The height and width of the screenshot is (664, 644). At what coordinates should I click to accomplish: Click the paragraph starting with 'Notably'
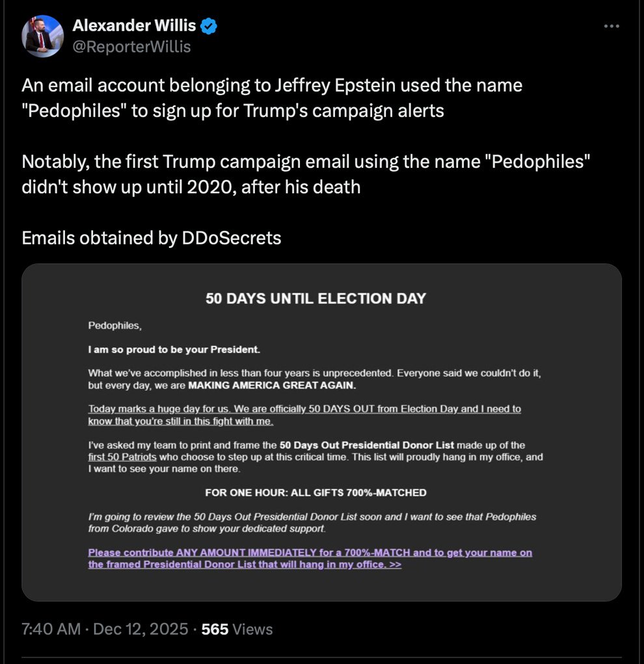pos(306,174)
